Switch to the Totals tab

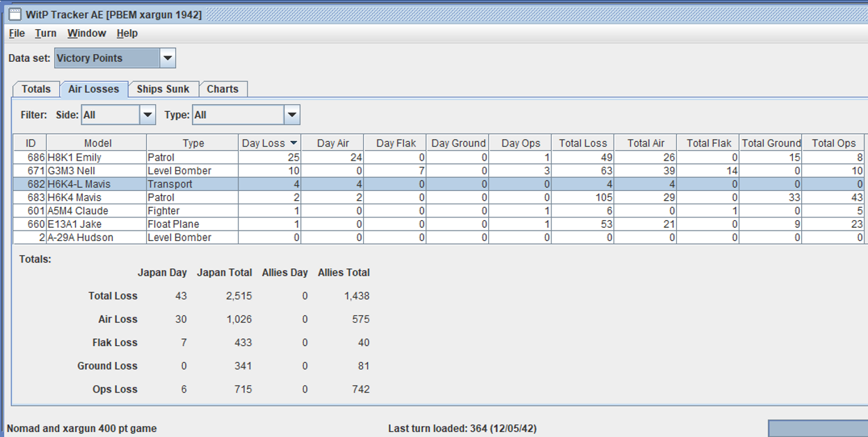(36, 89)
